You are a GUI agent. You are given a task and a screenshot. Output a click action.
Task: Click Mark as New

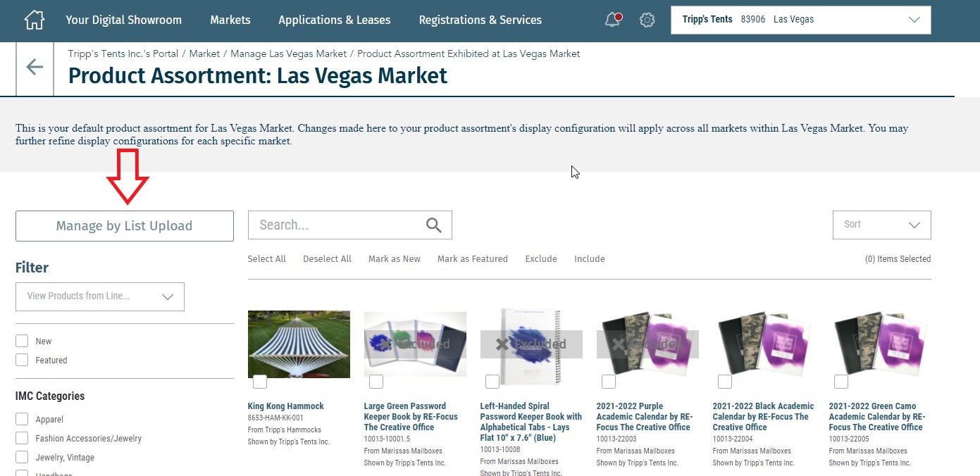click(394, 259)
